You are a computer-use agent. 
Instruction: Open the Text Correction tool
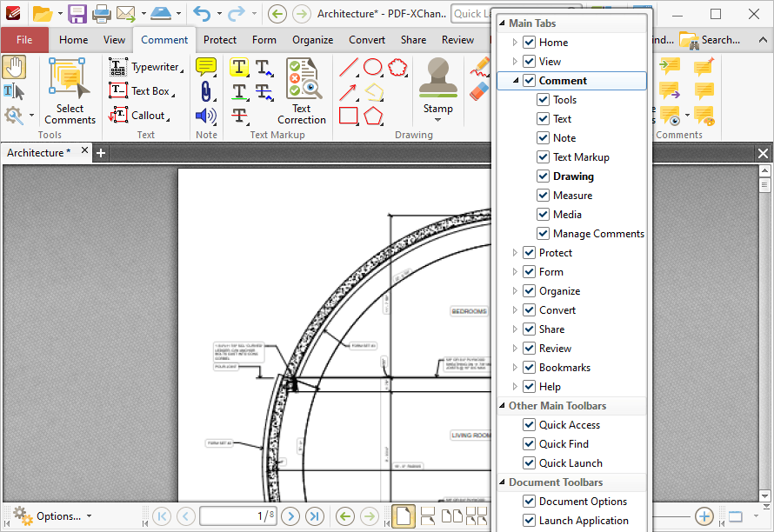[302, 91]
